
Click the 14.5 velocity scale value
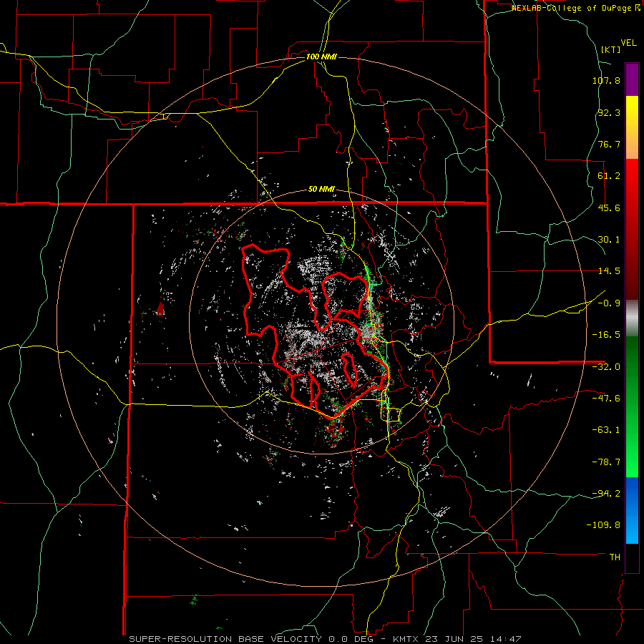point(609,271)
